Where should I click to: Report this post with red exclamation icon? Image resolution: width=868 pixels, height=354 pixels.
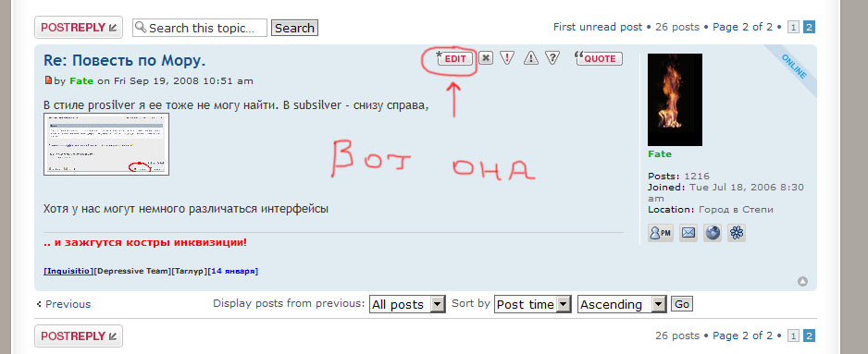point(507,57)
